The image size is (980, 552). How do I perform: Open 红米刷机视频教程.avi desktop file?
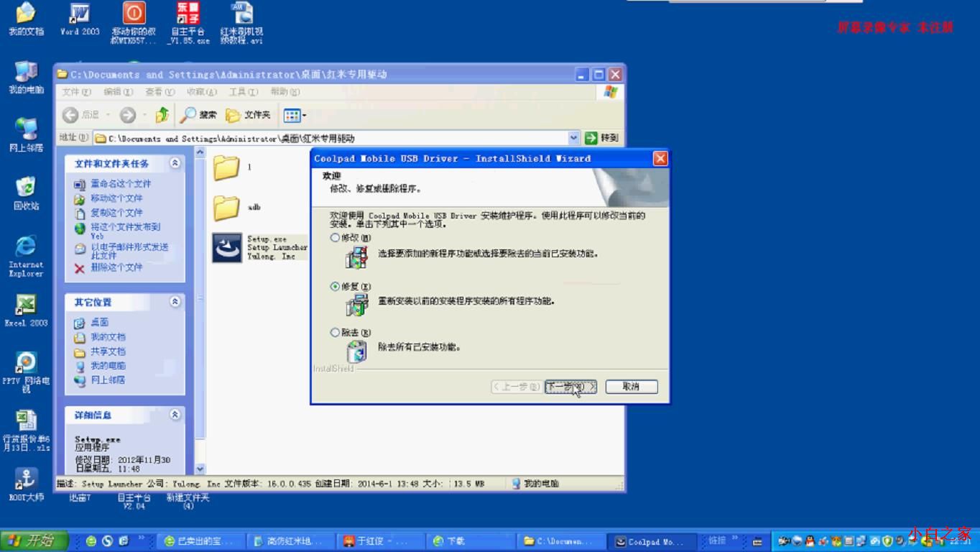(241, 23)
